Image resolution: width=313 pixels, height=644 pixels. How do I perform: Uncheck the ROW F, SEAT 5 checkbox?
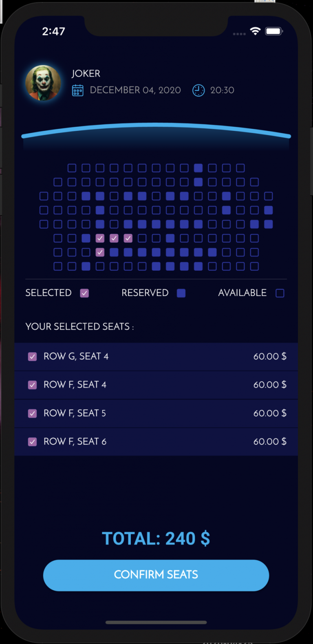(x=32, y=413)
